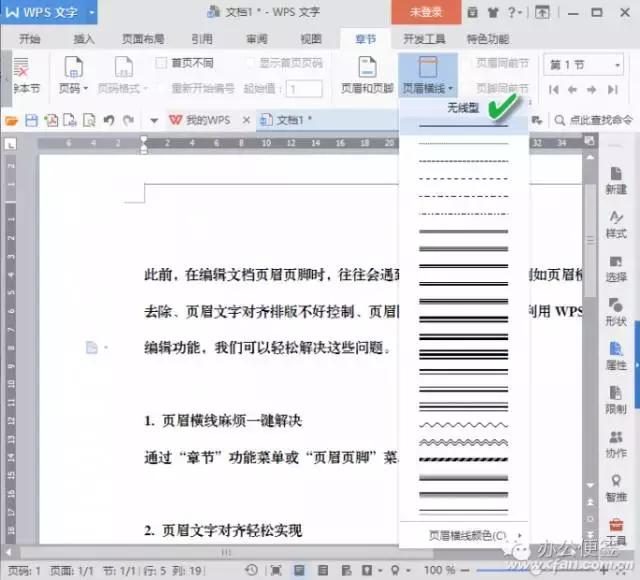Screen dimensions: 640x580
Task: Open the 形状 shapes sidebar icon
Action: pos(616,312)
